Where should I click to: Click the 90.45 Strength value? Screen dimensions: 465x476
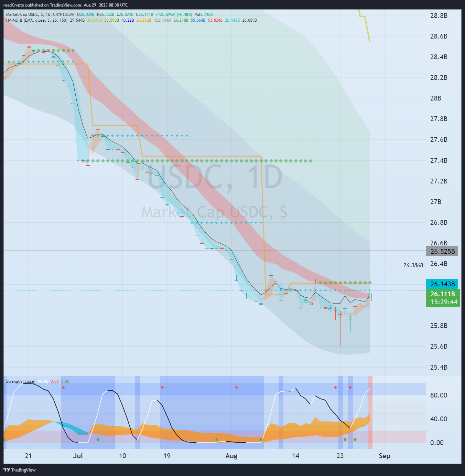point(43,381)
